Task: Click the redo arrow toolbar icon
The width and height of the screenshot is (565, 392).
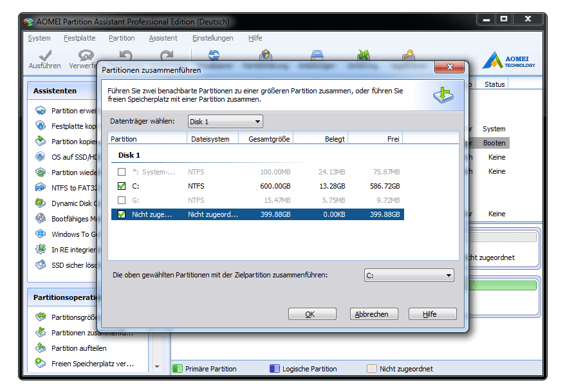Action: (x=167, y=55)
